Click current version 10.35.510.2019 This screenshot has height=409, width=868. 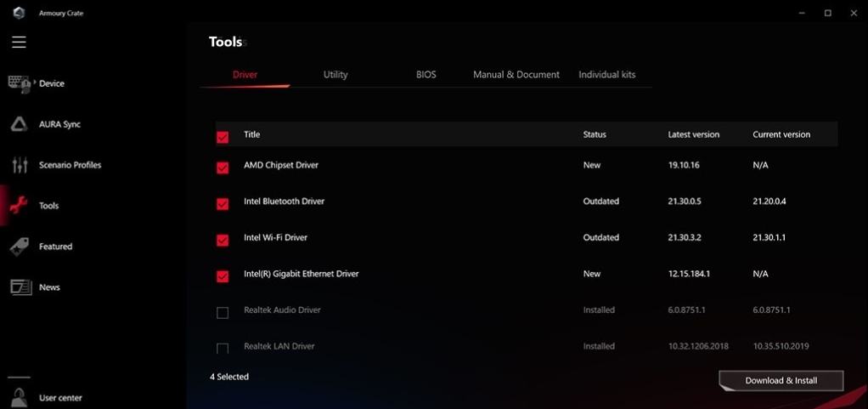tap(781, 346)
